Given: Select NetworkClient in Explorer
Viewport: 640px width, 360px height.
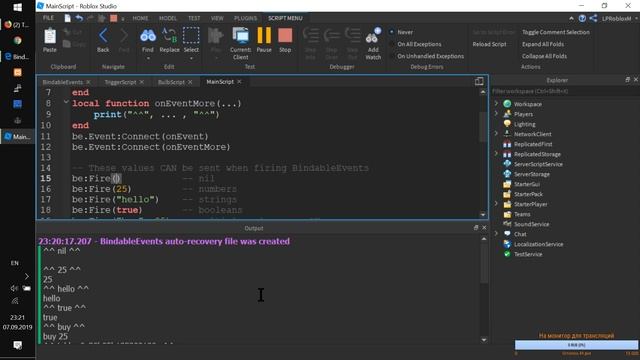Looking at the screenshot, I should [532, 134].
